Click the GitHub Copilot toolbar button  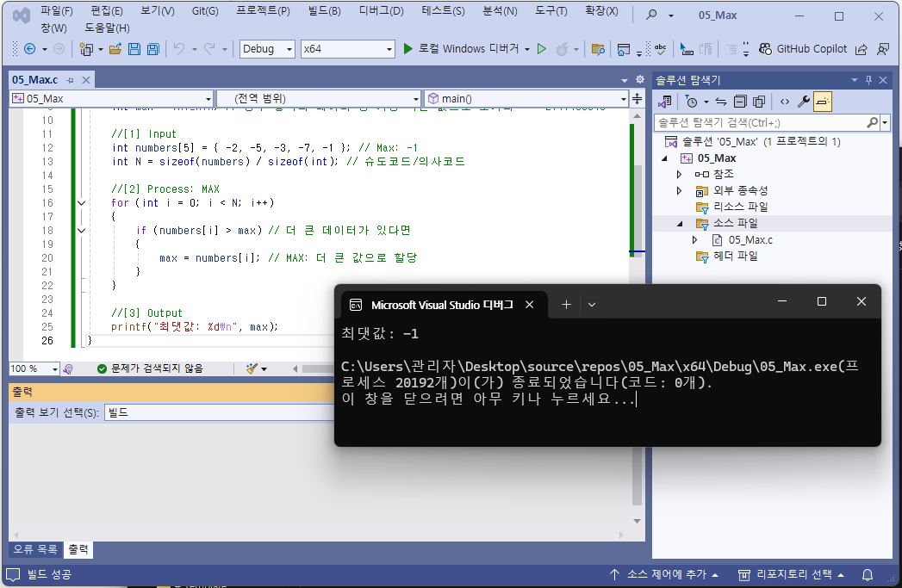(x=803, y=49)
